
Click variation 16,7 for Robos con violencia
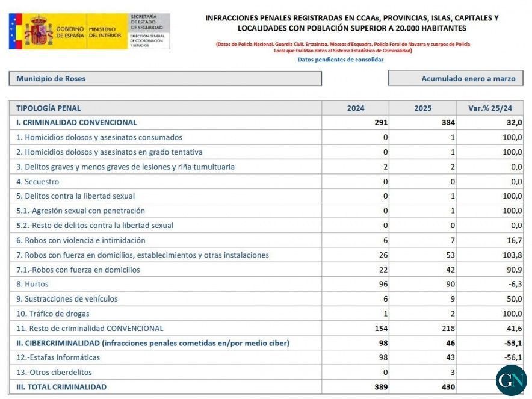[x=515, y=240]
